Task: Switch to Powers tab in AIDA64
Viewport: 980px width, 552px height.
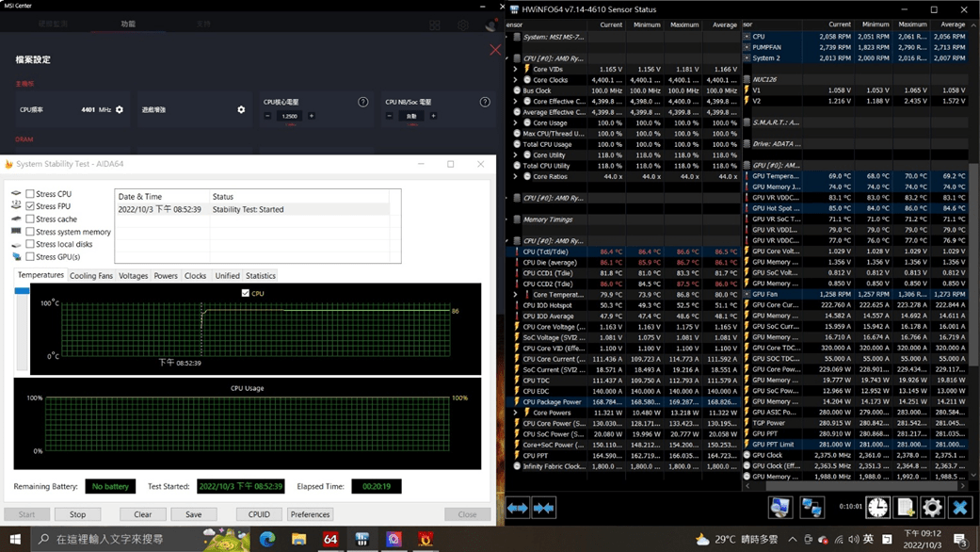Action: [x=166, y=276]
